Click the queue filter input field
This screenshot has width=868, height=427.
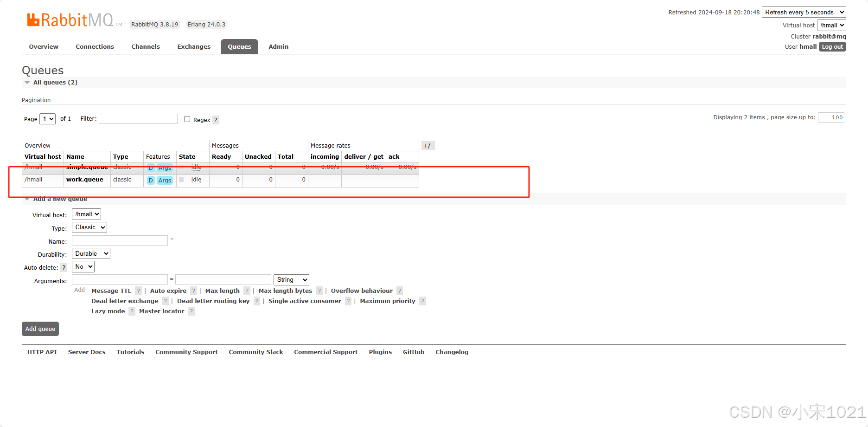138,119
